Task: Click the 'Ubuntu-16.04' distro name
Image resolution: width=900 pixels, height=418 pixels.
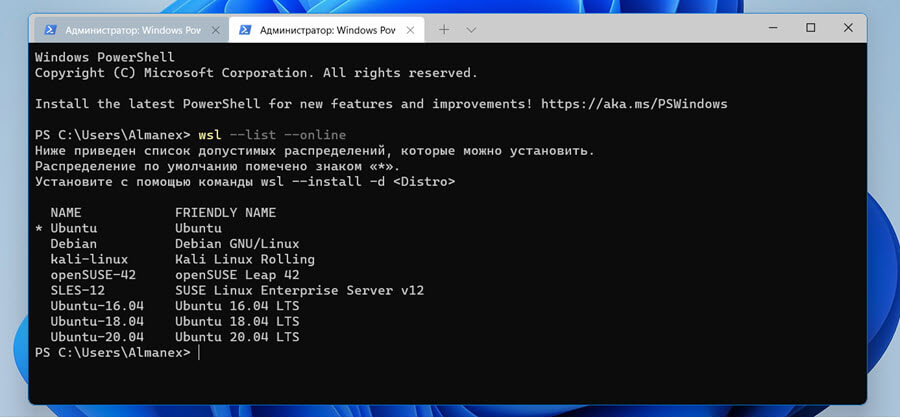Action: point(97,306)
